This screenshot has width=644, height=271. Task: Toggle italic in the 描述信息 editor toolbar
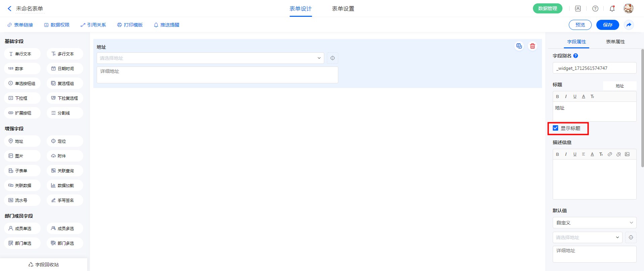(566, 154)
